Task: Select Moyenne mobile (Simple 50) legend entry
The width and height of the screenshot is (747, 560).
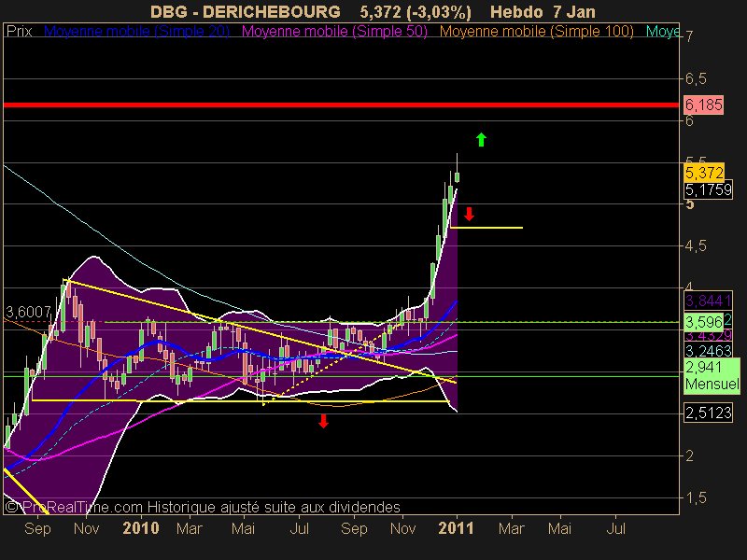Action: click(334, 32)
